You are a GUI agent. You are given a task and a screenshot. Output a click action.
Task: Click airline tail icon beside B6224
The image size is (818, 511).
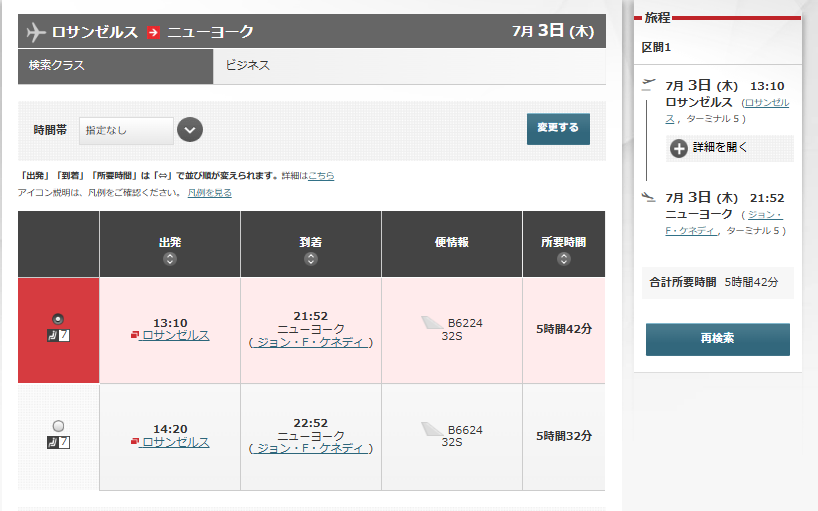pos(432,323)
